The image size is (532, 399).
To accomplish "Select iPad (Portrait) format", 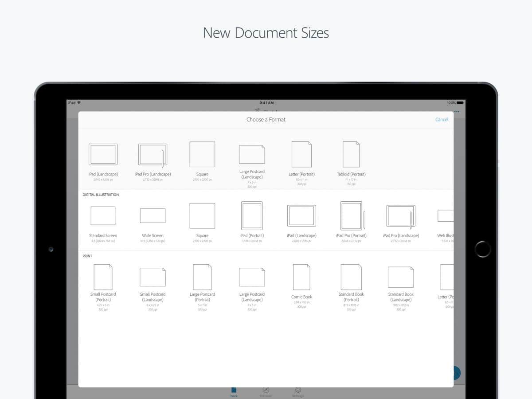I will tap(252, 216).
